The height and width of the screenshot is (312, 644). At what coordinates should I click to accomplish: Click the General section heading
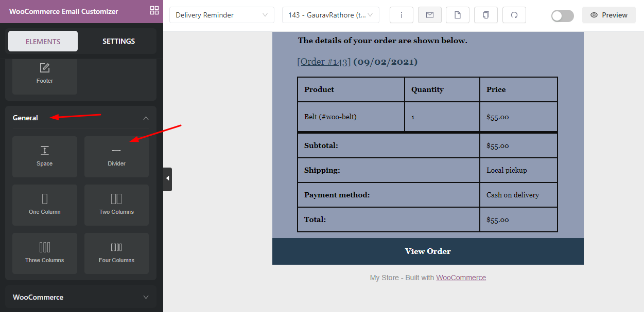25,118
